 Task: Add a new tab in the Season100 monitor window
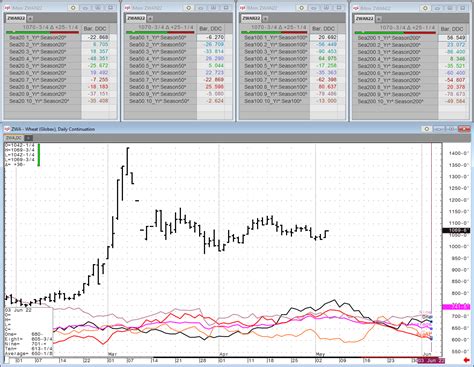click(265, 18)
